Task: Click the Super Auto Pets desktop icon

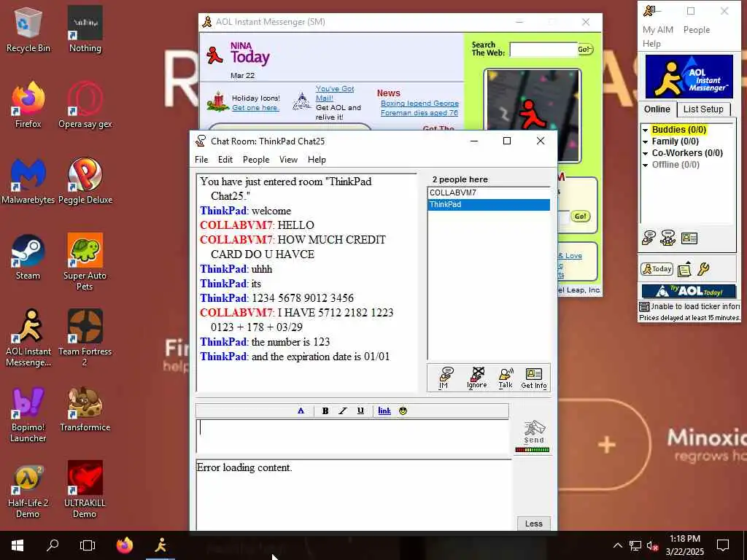Action: tap(85, 262)
